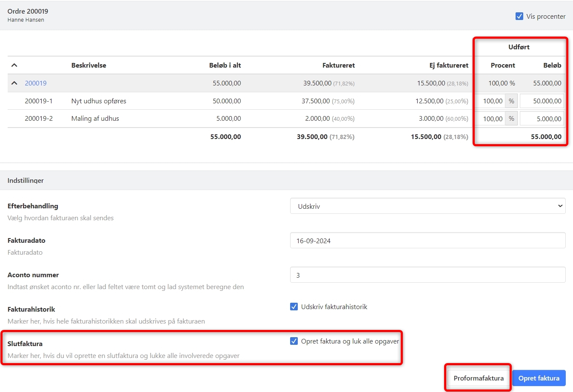Open the blue 200019 order link

(36, 83)
